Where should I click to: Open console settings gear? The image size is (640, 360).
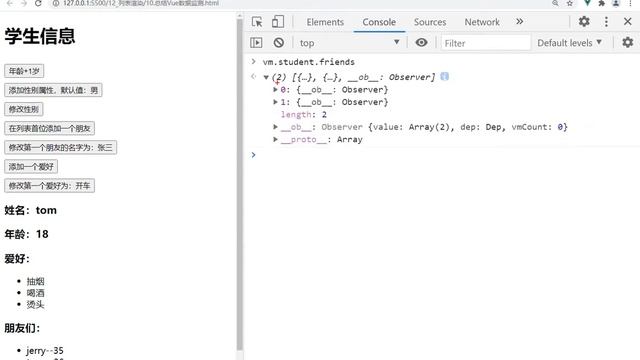pos(628,42)
